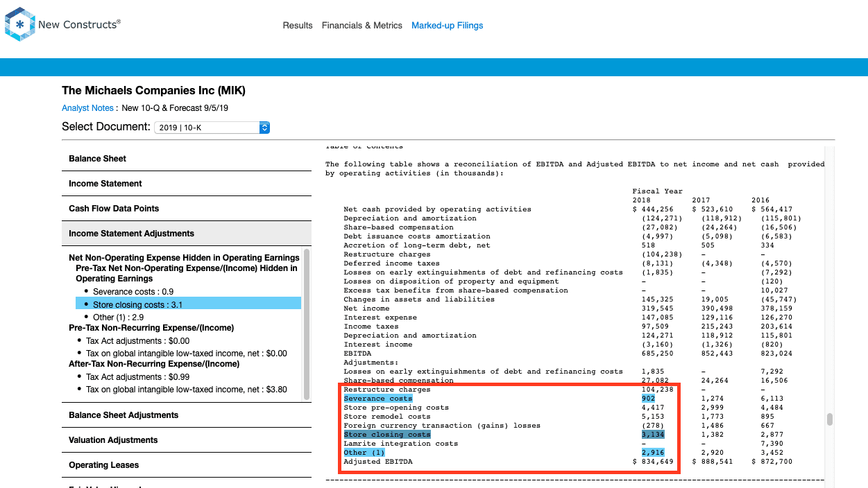Click Store pre-opening costs row label

(x=396, y=408)
